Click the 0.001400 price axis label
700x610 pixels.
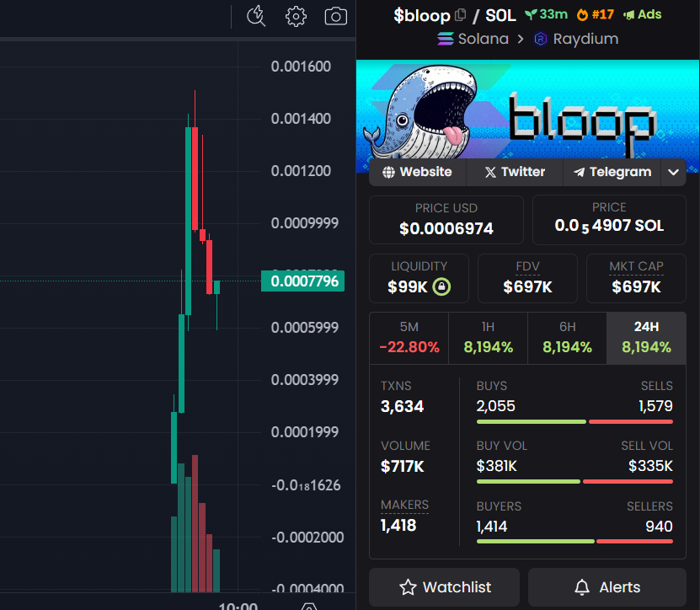(x=301, y=119)
